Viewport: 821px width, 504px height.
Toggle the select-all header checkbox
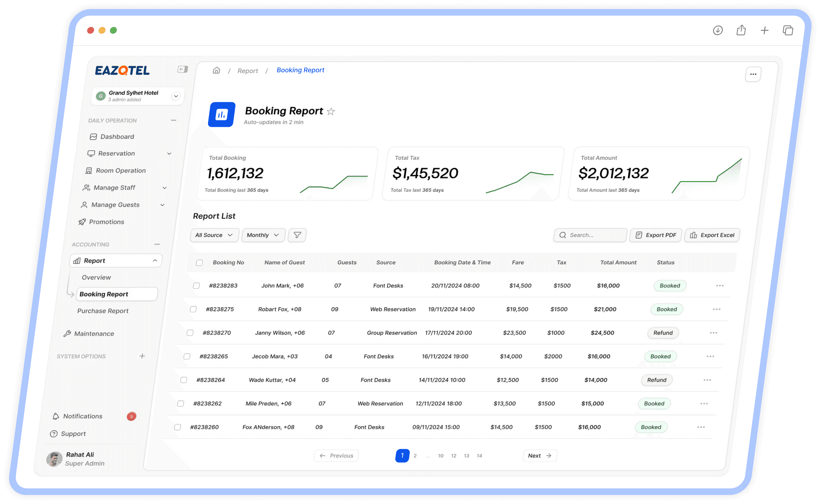199,263
